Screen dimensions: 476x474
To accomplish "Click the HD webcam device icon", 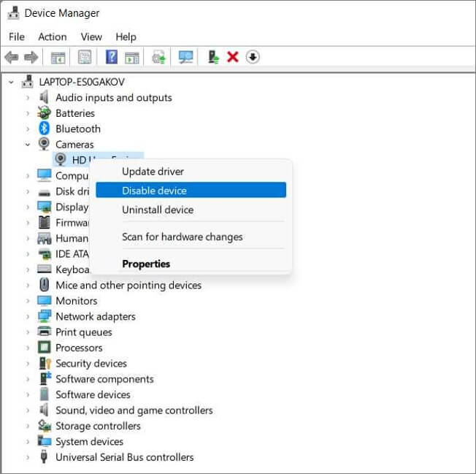I will [x=61, y=159].
